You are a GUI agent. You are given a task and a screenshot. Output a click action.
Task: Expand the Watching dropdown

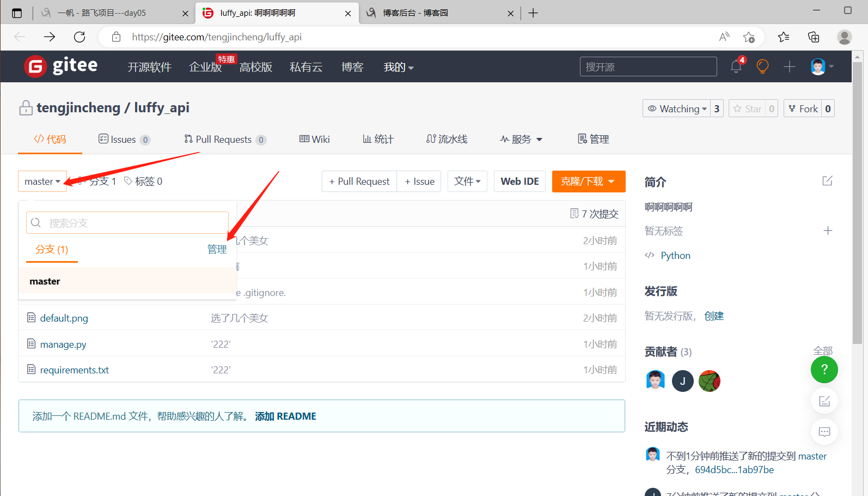point(677,108)
